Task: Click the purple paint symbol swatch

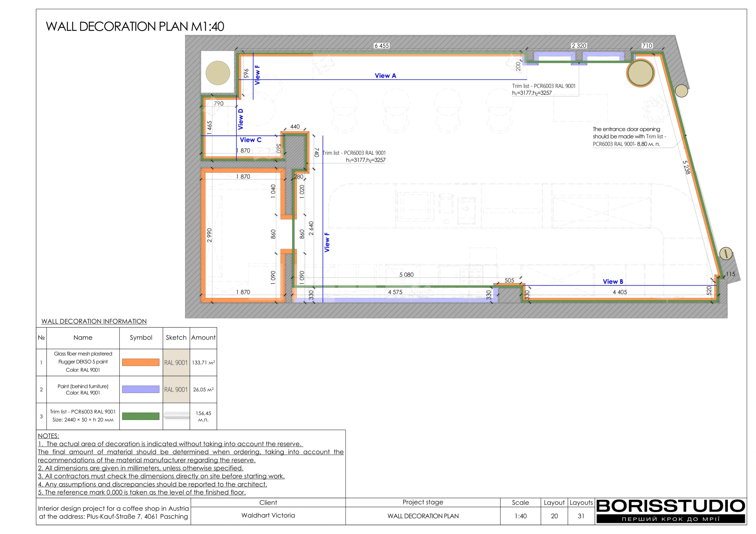Action: [141, 389]
